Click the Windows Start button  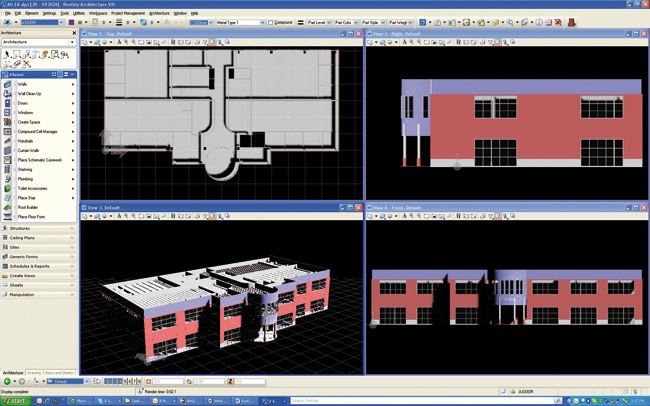[15, 400]
